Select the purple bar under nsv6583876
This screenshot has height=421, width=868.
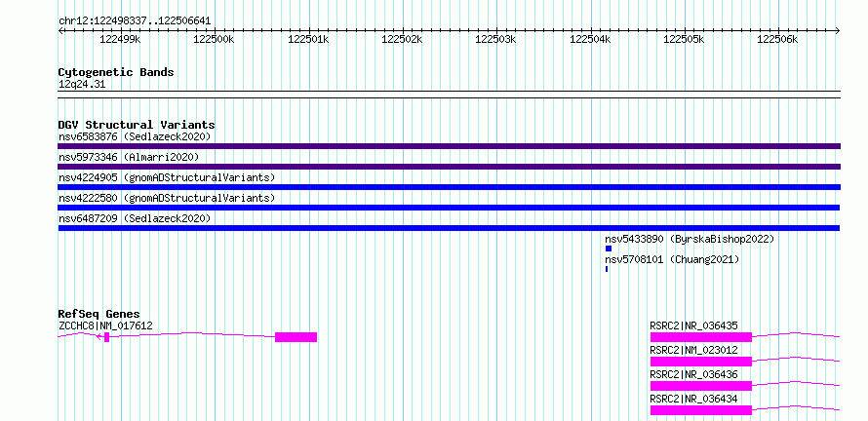point(449,146)
